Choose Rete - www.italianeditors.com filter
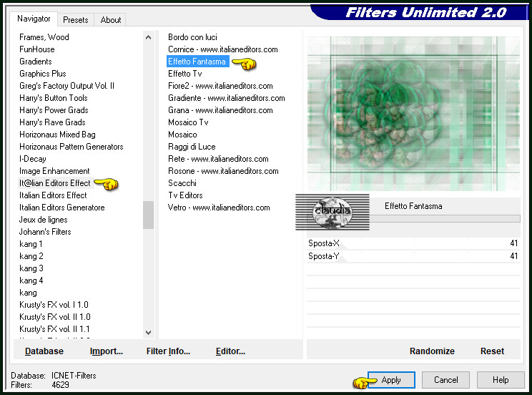The height and width of the screenshot is (395, 532). 218,159
